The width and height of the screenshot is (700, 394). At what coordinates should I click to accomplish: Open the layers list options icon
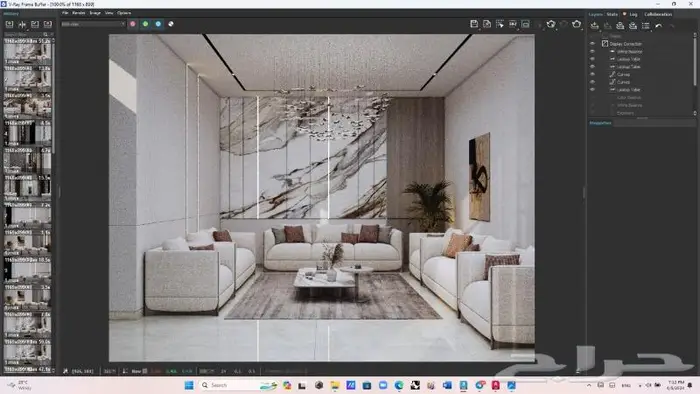pyautogui.click(x=646, y=26)
